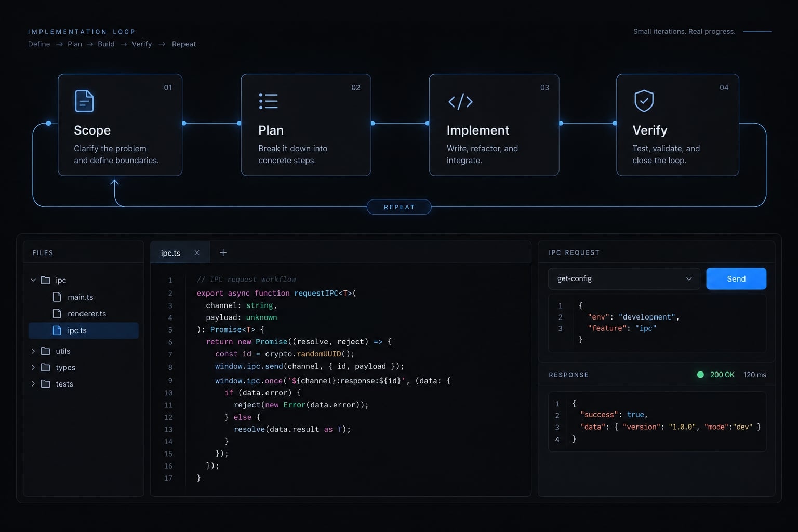Screen dimensions: 798x532
Task: Select the tests folder label
Action: pyautogui.click(x=64, y=384)
